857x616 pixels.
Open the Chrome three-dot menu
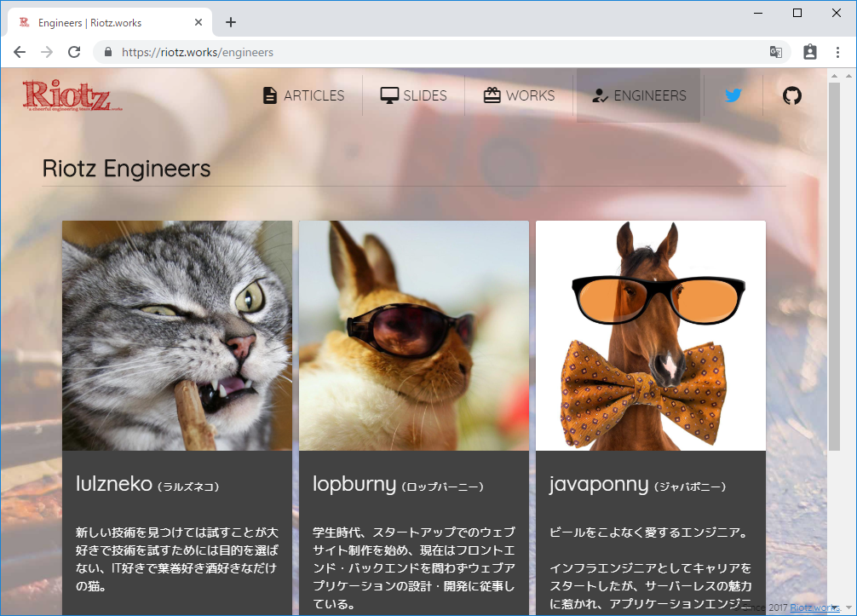click(x=838, y=52)
